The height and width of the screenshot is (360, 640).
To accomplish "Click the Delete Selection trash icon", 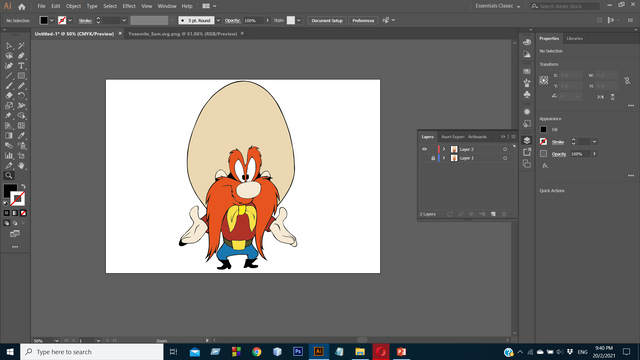I will 504,214.
